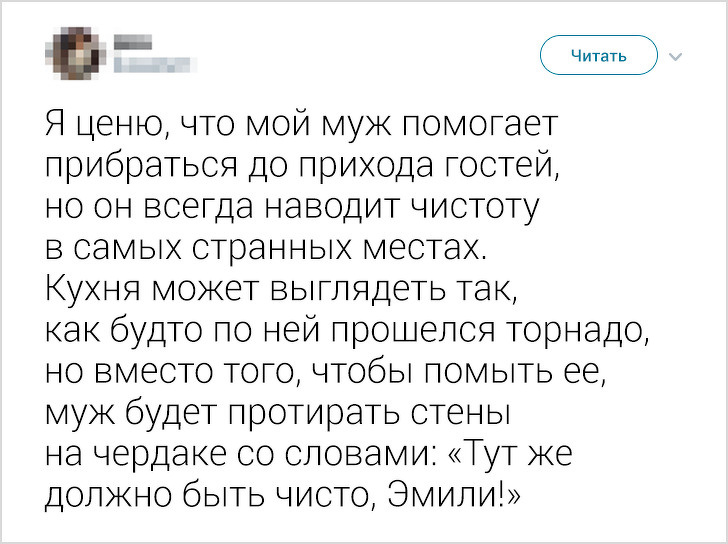Image resolution: width=728 pixels, height=544 pixels.
Task: Select the line 'но он всегда наводит чистоту'
Action: pyautogui.click(x=293, y=207)
